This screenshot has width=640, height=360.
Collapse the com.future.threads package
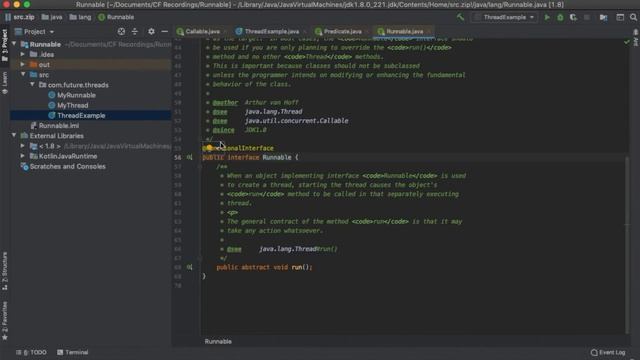click(x=32, y=84)
